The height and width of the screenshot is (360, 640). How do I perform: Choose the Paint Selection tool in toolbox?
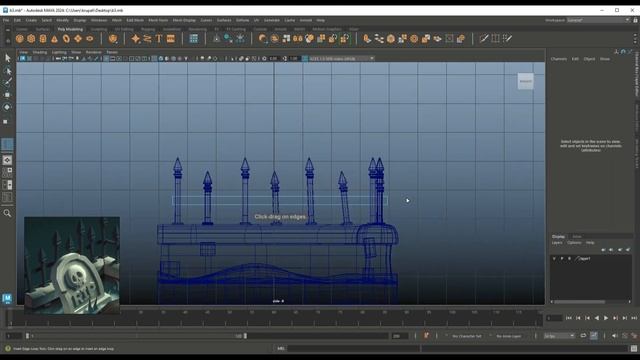7,82
